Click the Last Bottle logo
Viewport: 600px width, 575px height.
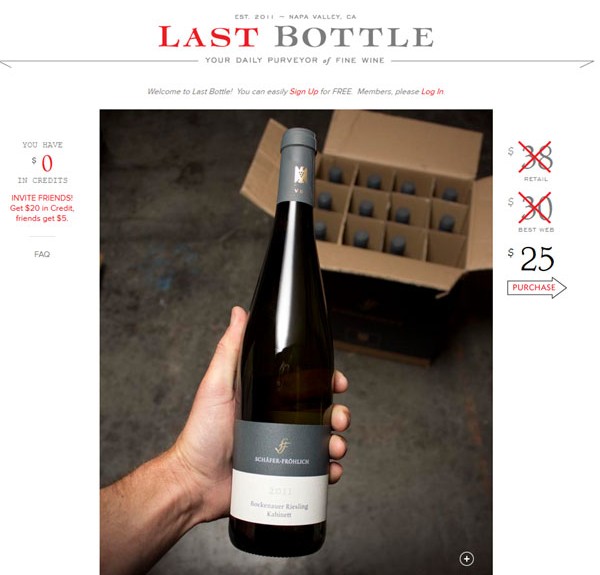296,37
